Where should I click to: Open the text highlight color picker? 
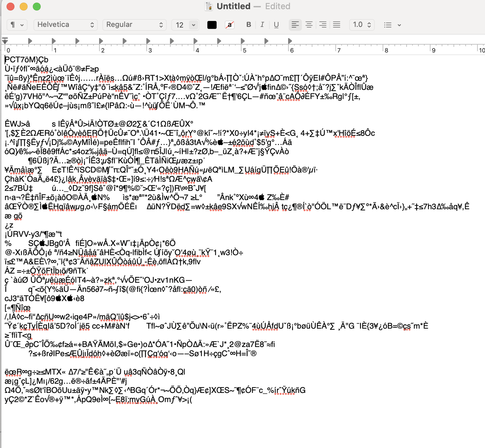tap(230, 25)
